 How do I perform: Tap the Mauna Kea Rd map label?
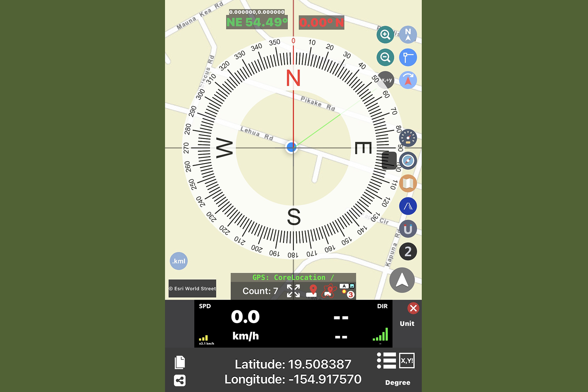coord(200,15)
